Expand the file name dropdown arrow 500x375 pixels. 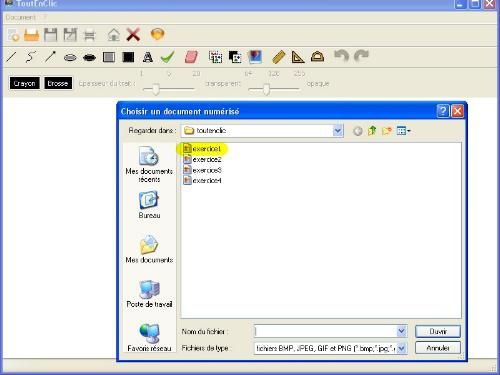pyautogui.click(x=402, y=331)
